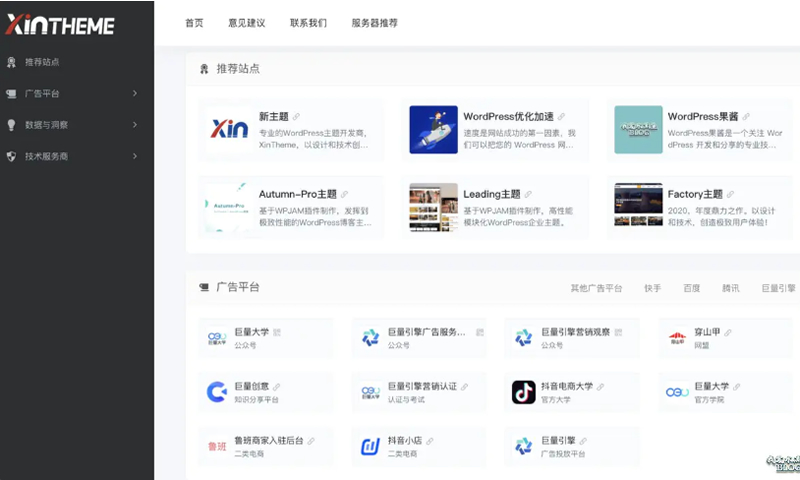
Task: Go to 服务器推荐 in top navigation
Action: (x=374, y=23)
